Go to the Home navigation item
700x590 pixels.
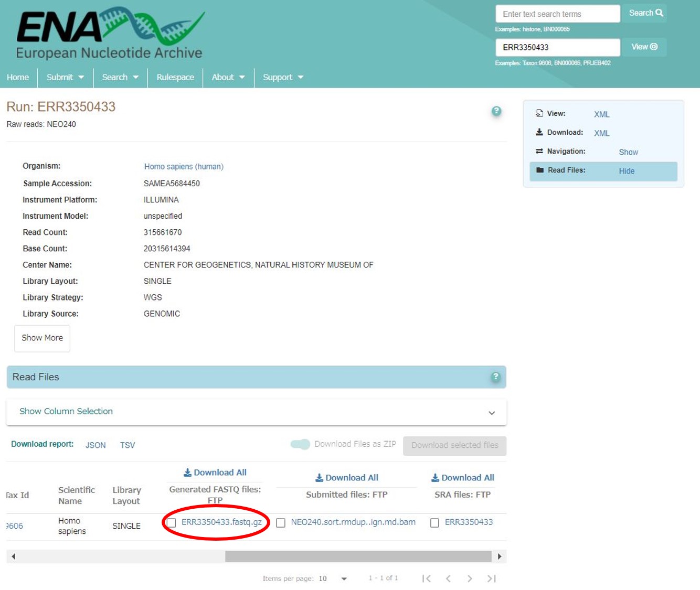[18, 77]
